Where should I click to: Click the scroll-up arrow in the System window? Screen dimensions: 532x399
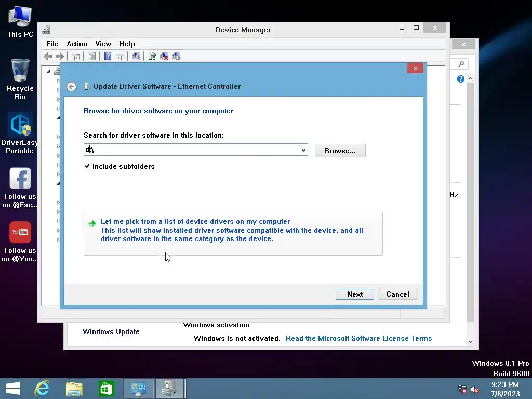pyautogui.click(x=470, y=79)
